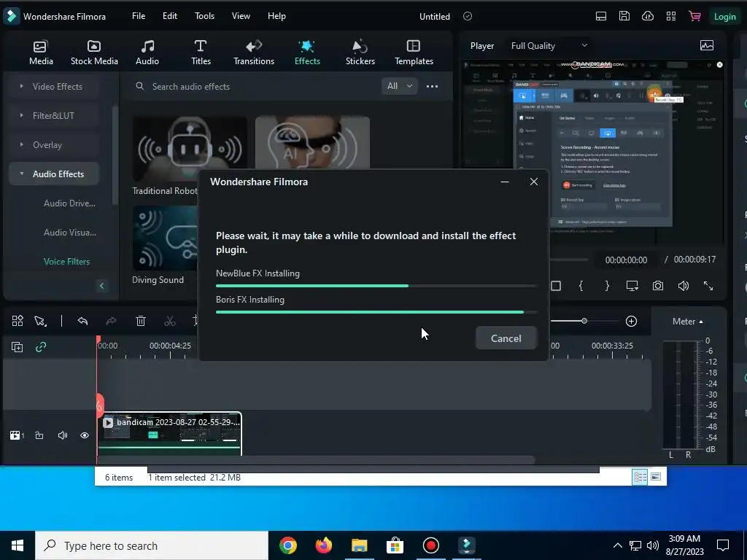Cancel the plugin installation
Screen dimensions: 747x560
tap(506, 338)
